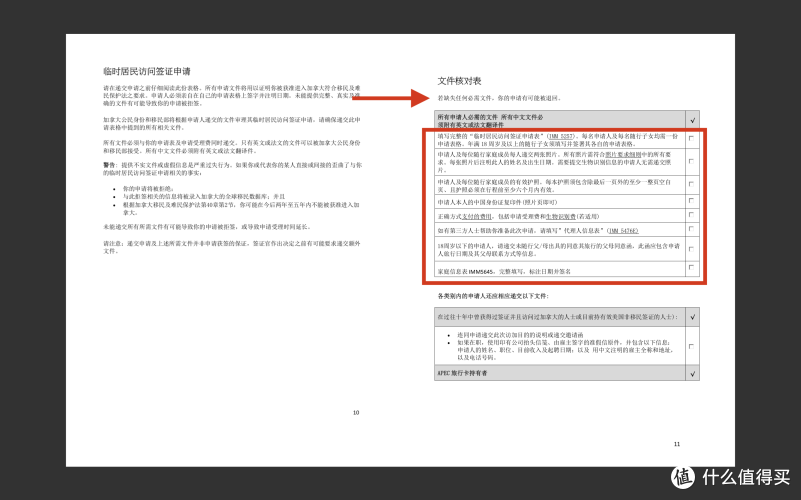The width and height of the screenshot is (801, 500).
Task: Click the table header 所有申请人必需的文件
Action: coord(468,117)
